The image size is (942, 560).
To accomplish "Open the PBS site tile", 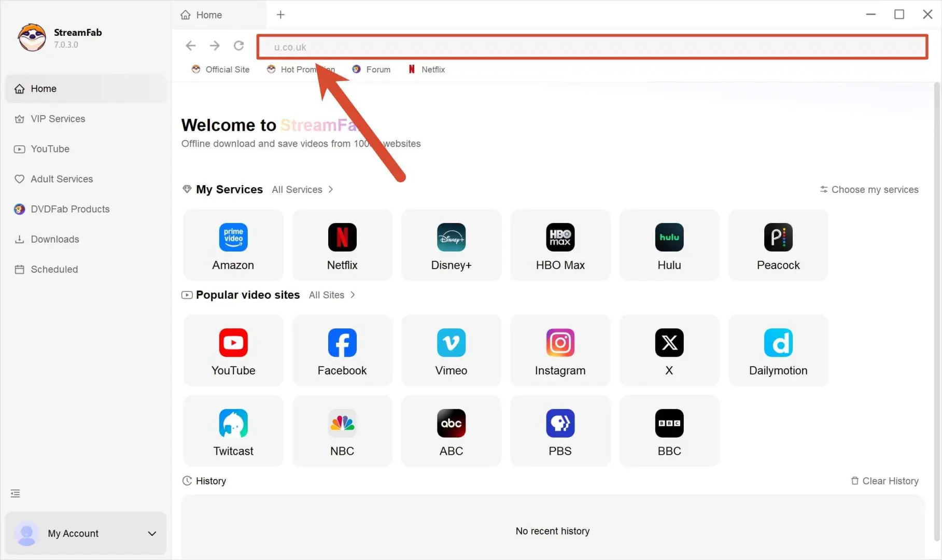I will [560, 431].
